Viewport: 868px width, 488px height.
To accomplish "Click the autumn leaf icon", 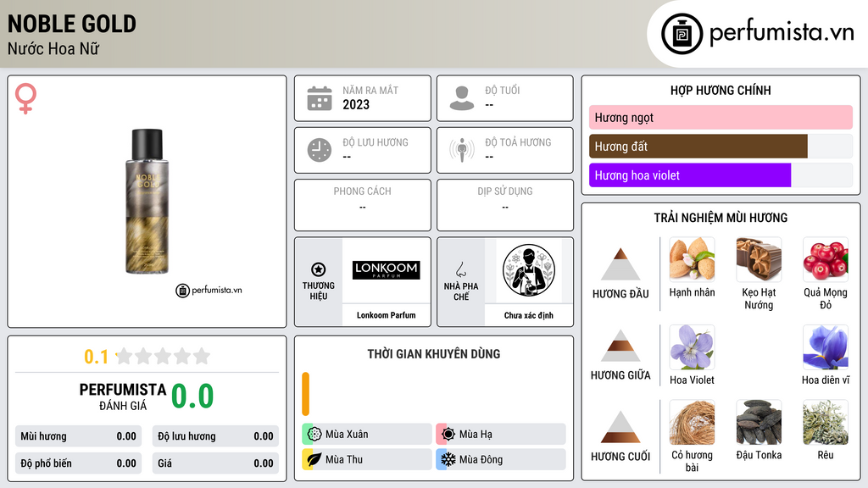I will pos(314,459).
